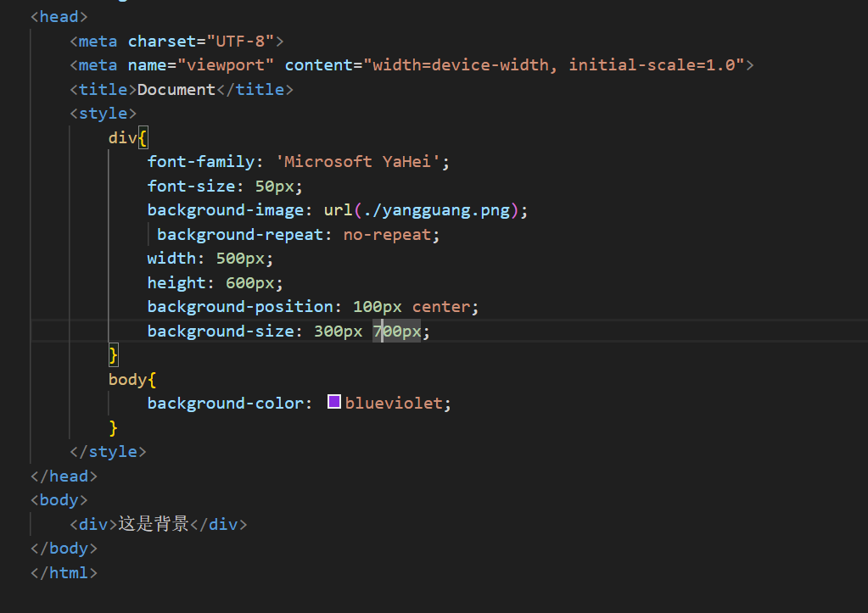Viewport: 868px width, 613px height.
Task: Click the div rule closing brace
Action: pos(114,355)
